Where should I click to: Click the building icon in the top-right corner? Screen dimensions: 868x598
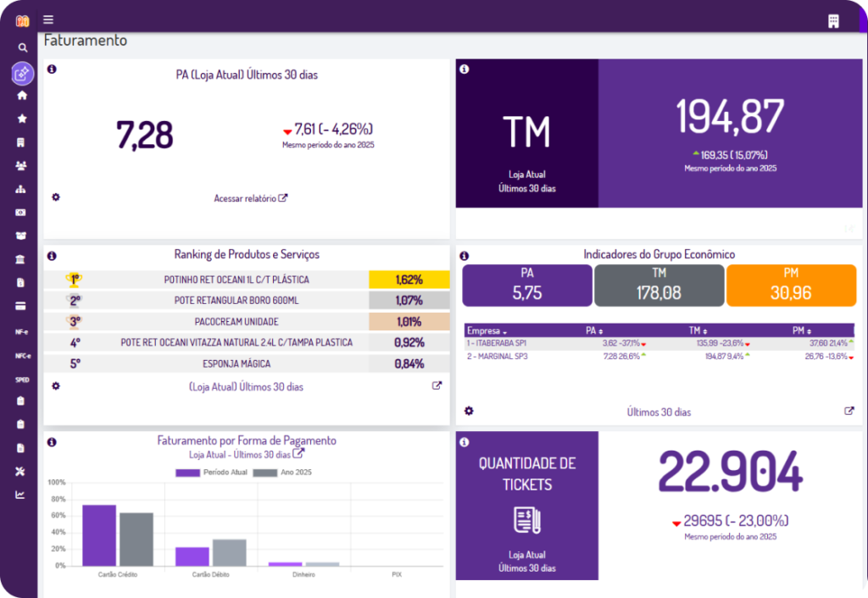click(x=833, y=20)
